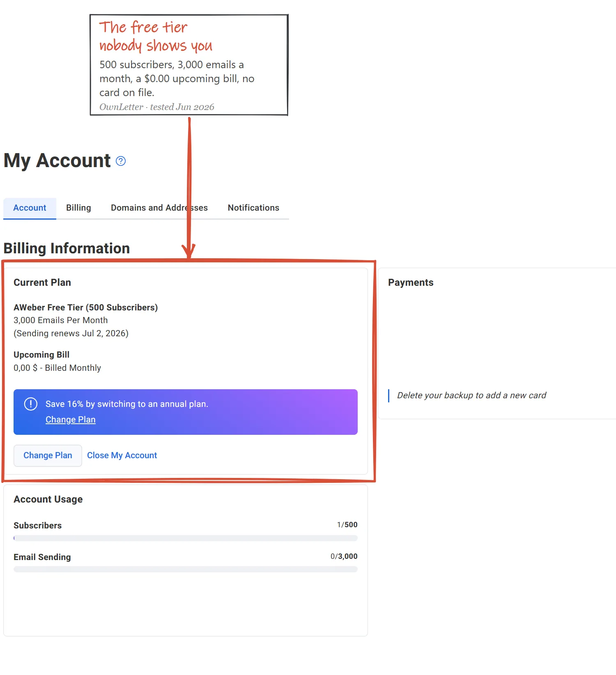Viewport: 616px width, 675px height.
Task: Click the Save 16% annual plan message
Action: [127, 404]
